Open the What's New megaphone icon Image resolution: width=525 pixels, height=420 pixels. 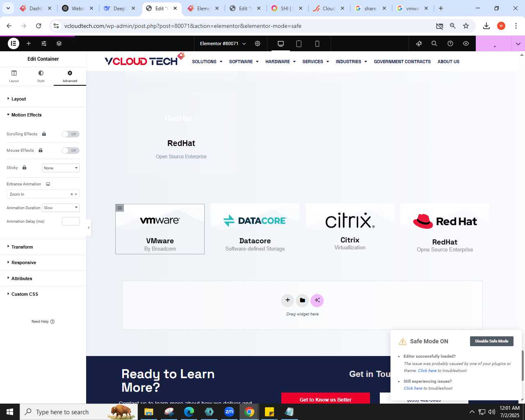[x=419, y=43]
